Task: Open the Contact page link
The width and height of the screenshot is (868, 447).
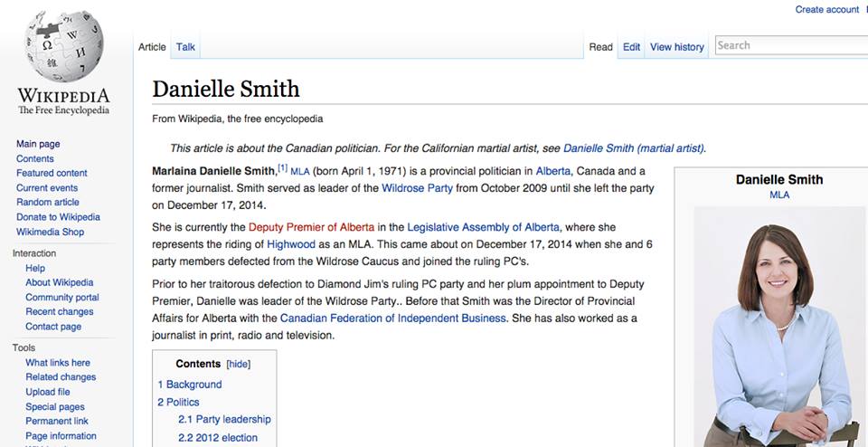Action: click(53, 327)
